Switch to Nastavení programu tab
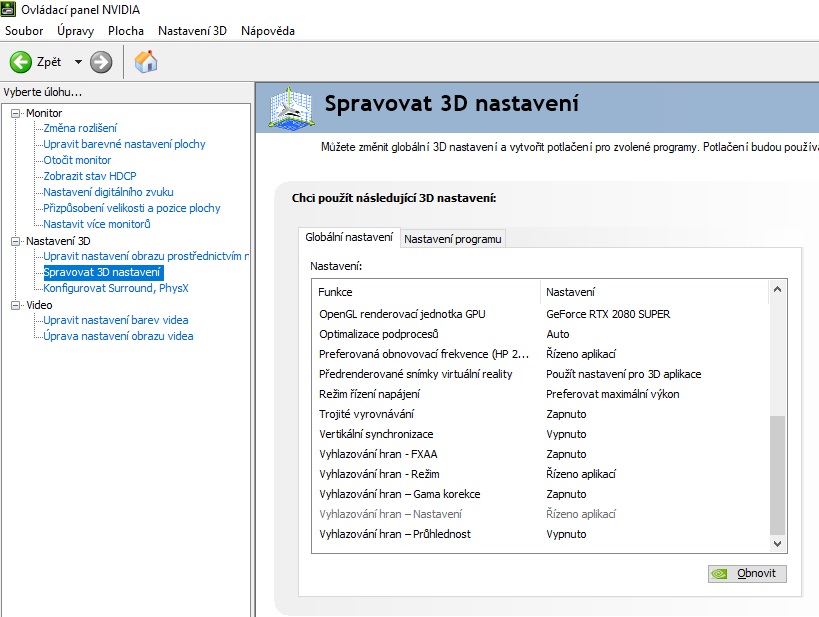 pos(453,239)
